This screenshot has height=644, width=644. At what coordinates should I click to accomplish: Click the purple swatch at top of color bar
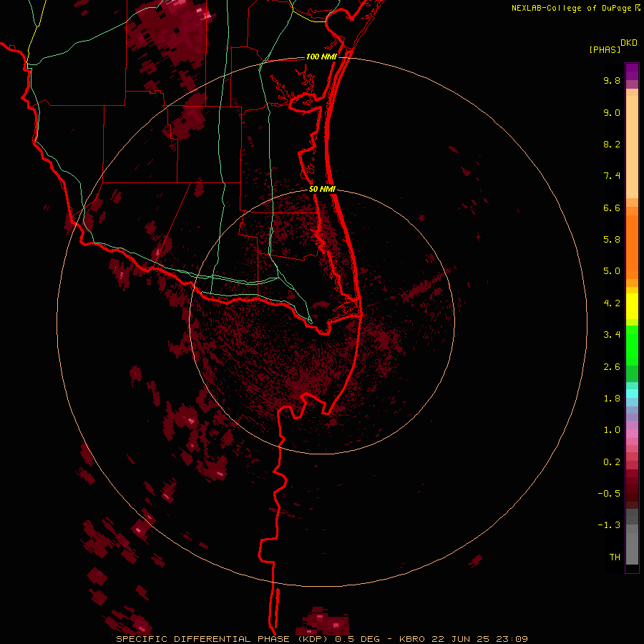pos(632,72)
